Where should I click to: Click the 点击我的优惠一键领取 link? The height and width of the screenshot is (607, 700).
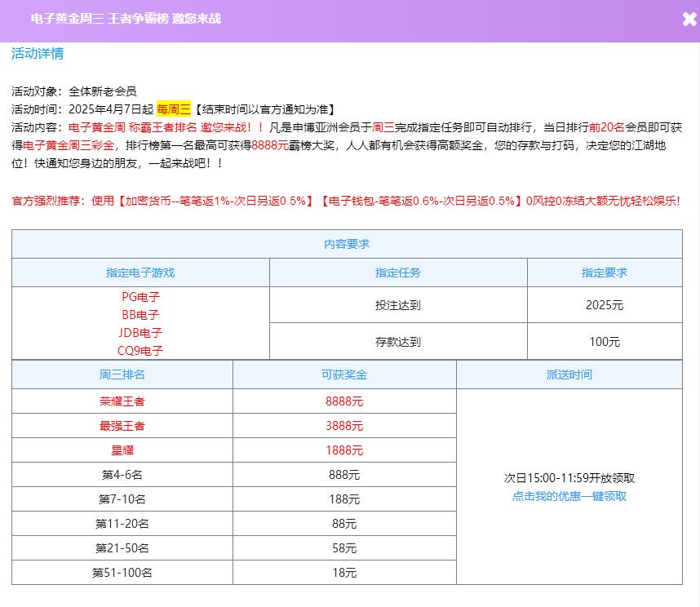569,496
